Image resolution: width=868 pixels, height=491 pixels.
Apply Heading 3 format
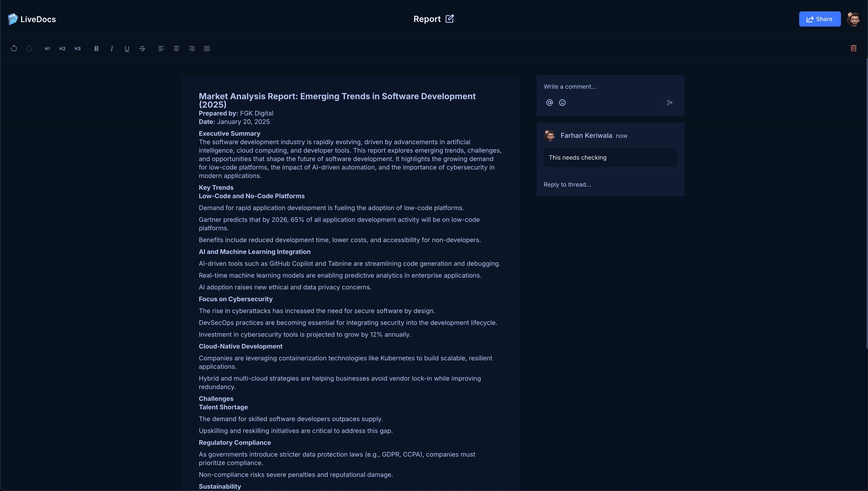coord(78,49)
